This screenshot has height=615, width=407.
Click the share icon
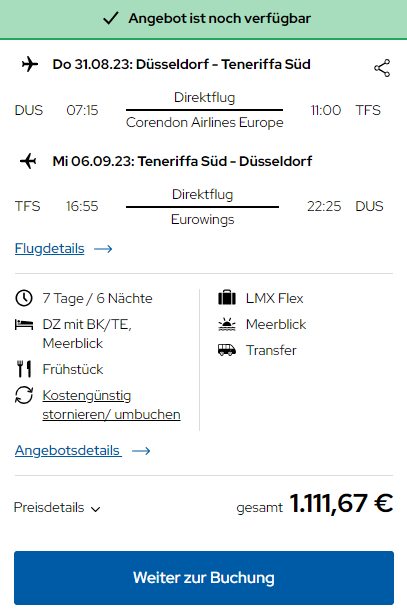coord(382,68)
